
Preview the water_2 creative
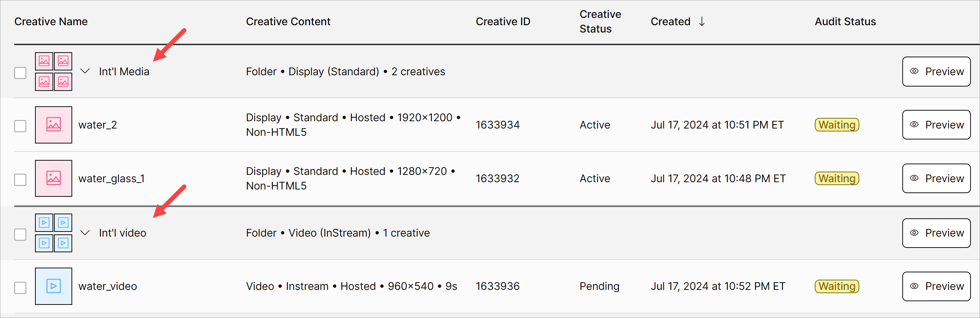pos(936,125)
